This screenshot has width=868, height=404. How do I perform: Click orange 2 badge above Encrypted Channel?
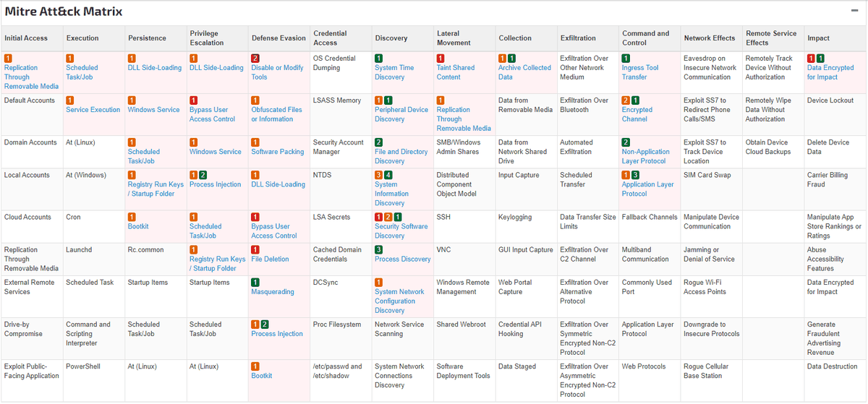[626, 100]
